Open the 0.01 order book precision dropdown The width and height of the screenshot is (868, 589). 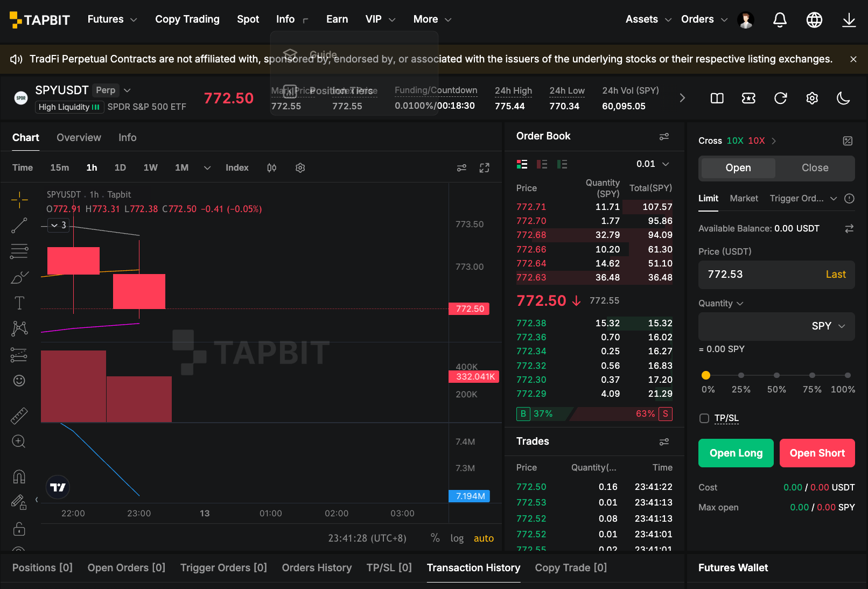(x=653, y=164)
